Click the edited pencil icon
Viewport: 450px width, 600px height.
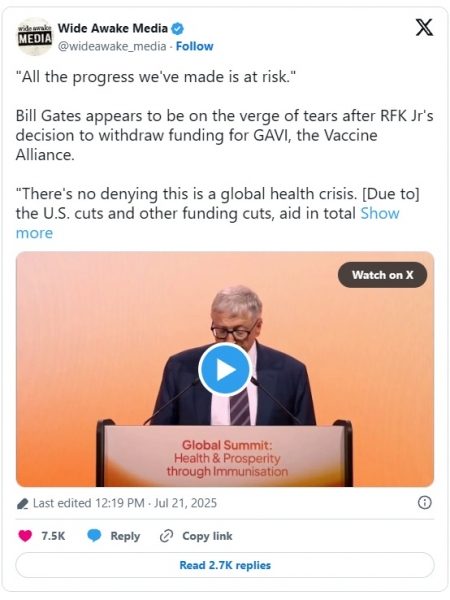pos(23,504)
